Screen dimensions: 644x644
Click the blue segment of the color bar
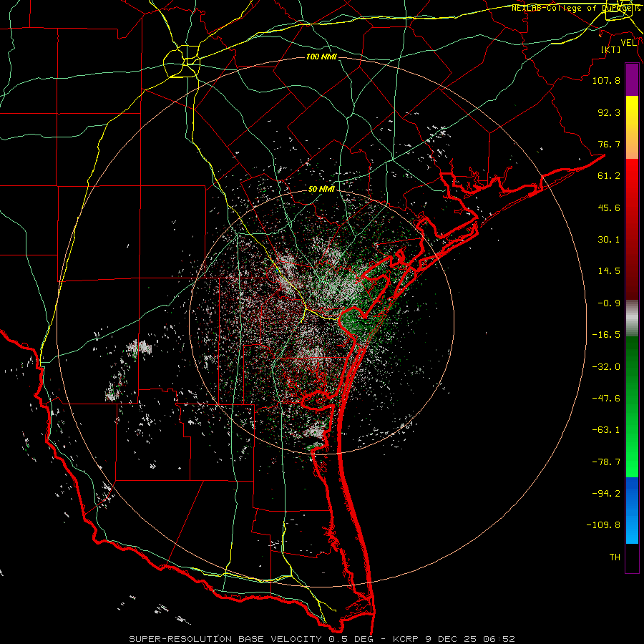(x=632, y=510)
